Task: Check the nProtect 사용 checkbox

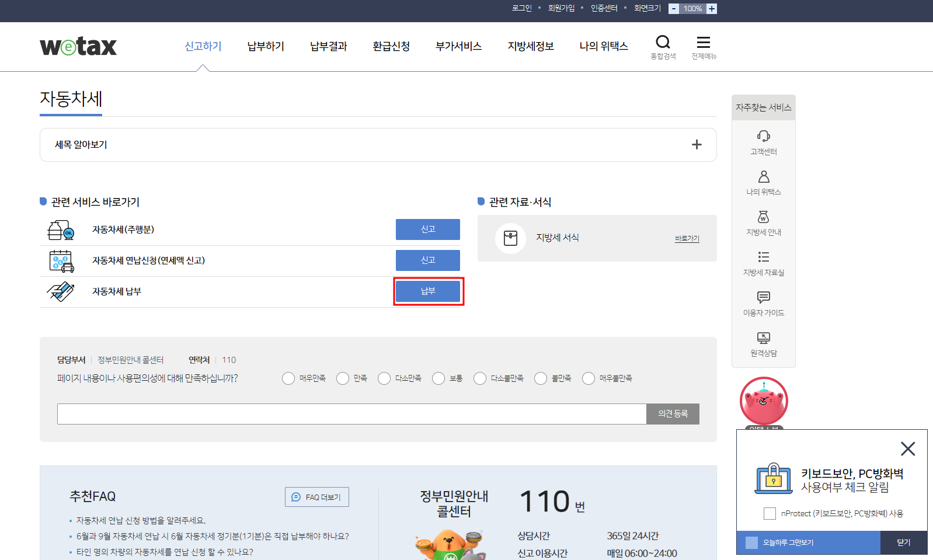Action: pyautogui.click(x=770, y=513)
